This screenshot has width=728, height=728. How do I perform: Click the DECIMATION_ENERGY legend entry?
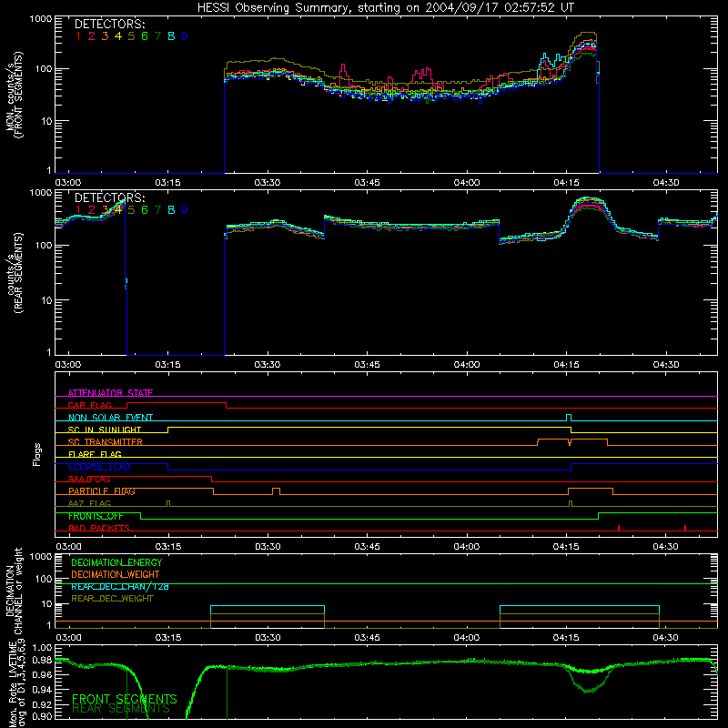pyautogui.click(x=116, y=562)
